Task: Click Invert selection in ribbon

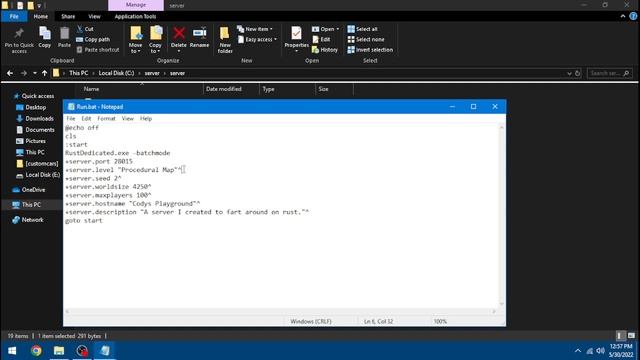Action: [370, 50]
